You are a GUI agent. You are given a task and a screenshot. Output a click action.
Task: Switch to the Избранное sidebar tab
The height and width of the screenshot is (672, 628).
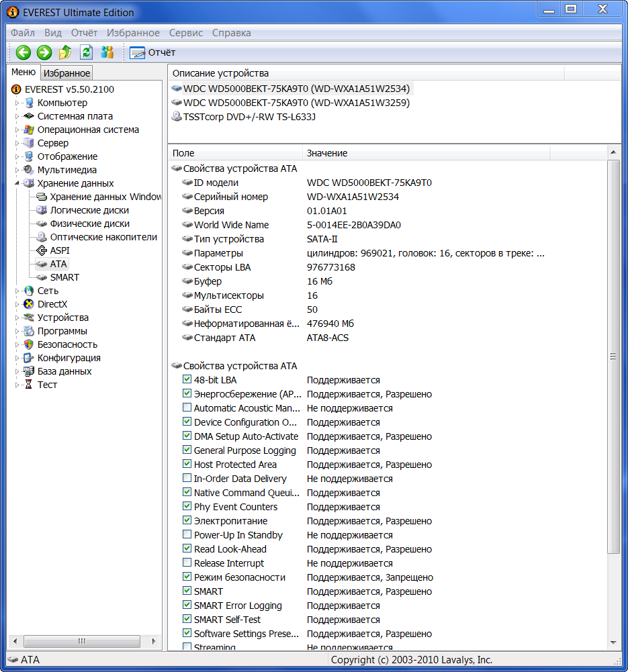tap(67, 73)
